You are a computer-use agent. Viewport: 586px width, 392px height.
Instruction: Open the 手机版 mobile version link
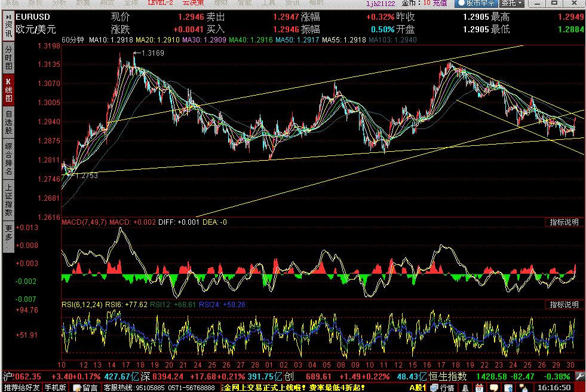pyautogui.click(x=56, y=388)
